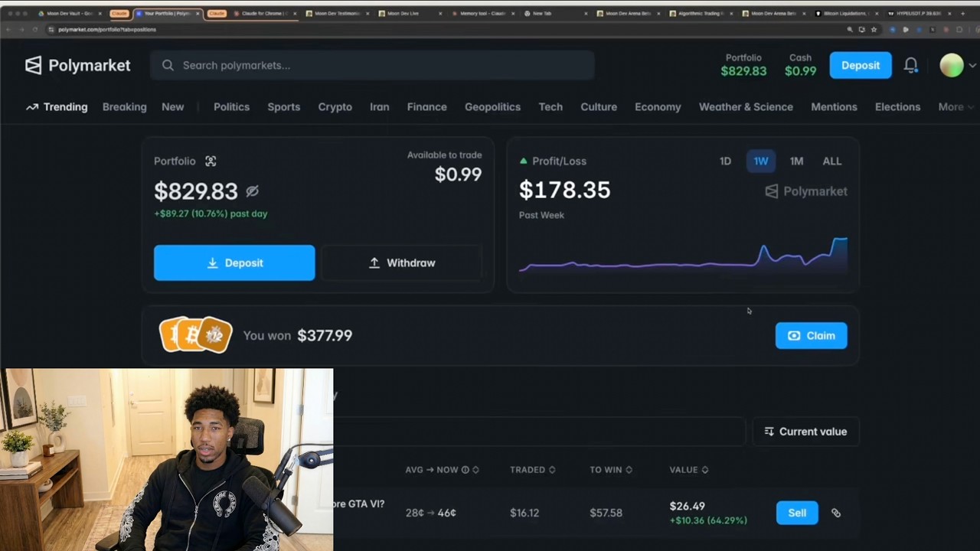This screenshot has width=980, height=551.
Task: Reload the page with the refresh icon
Action: (x=34, y=29)
